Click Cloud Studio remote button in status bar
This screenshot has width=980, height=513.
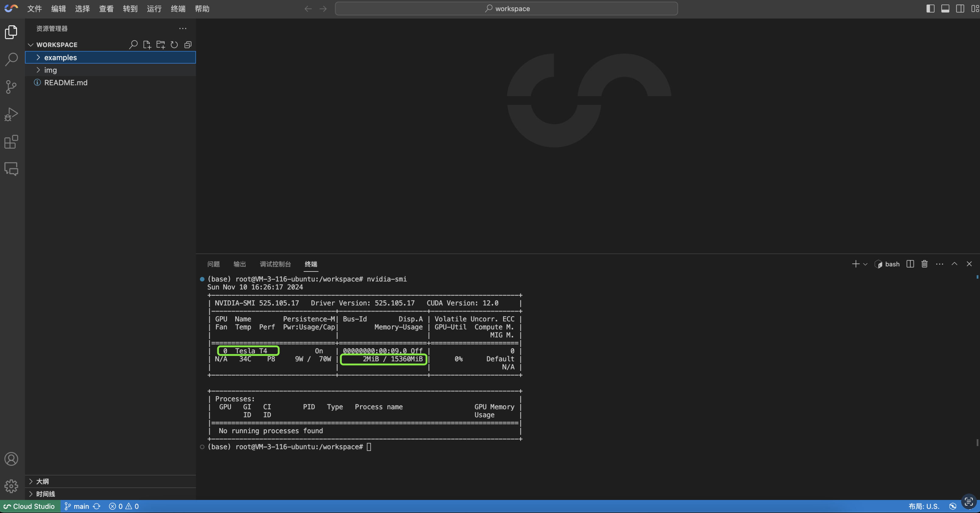pyautogui.click(x=30, y=506)
